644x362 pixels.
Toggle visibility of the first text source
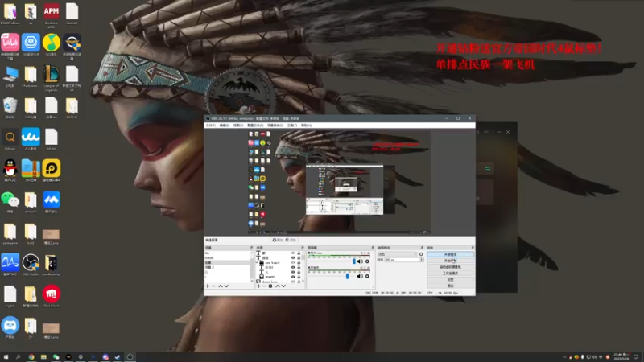(x=293, y=253)
